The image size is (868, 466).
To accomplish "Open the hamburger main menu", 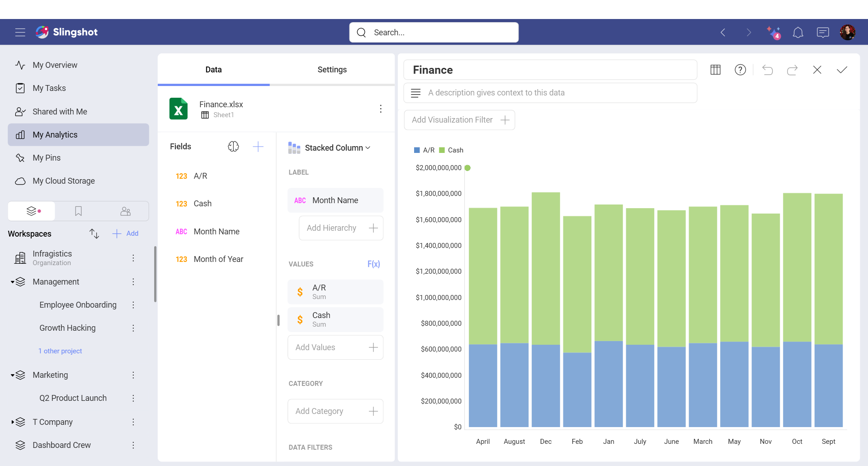I will (20, 32).
